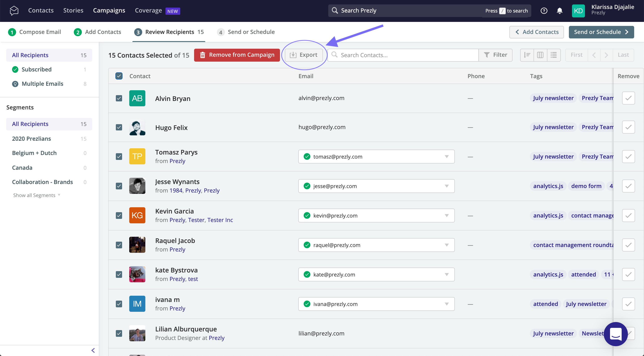644x356 pixels.
Task: Filter by Multiple Emails recipients
Action: click(x=49, y=84)
